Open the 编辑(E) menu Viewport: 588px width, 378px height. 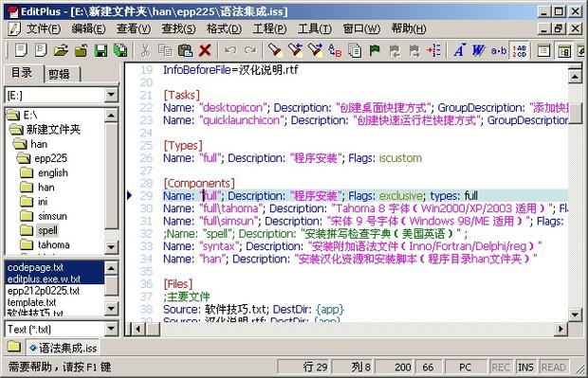click(x=88, y=28)
